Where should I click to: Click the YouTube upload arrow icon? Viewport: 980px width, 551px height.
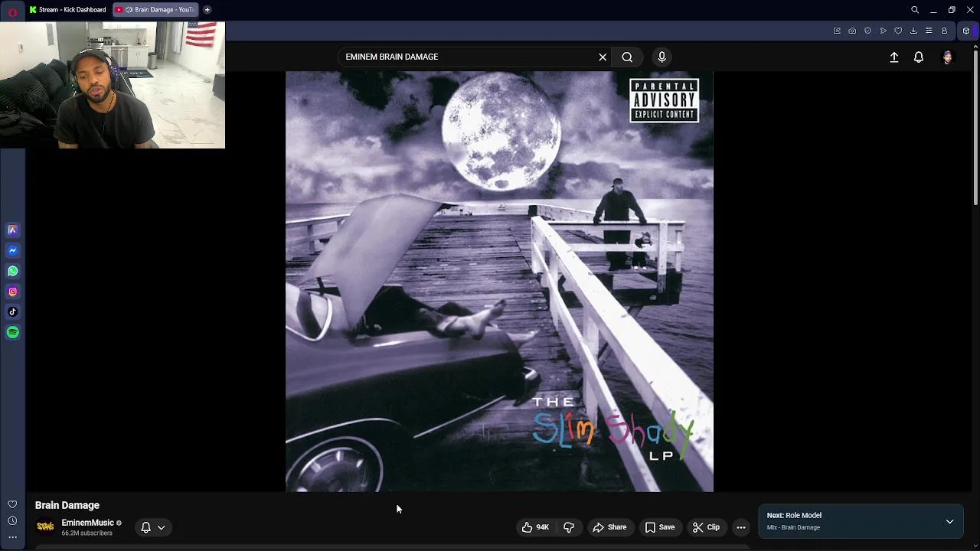point(893,57)
